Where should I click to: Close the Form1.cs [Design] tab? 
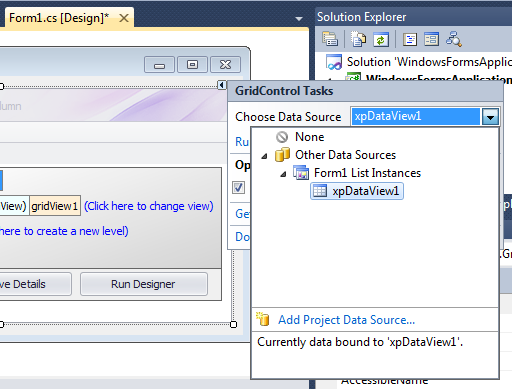pyautogui.click(x=124, y=18)
